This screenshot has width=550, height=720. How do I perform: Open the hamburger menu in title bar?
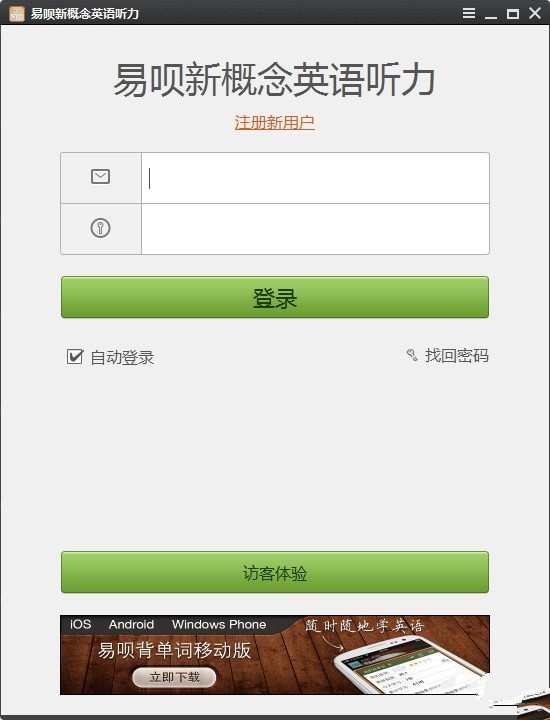pyautogui.click(x=469, y=13)
